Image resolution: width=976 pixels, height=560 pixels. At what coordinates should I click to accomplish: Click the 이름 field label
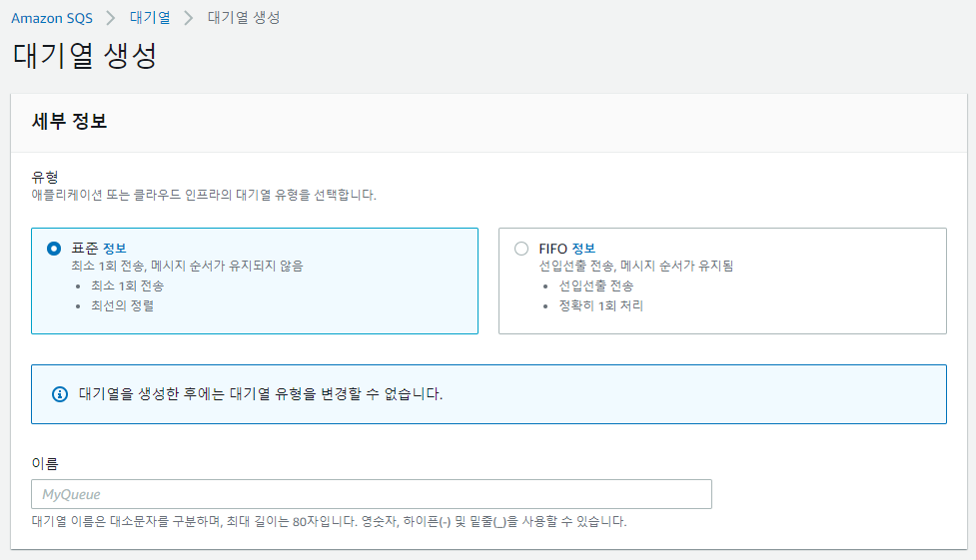(x=45, y=463)
